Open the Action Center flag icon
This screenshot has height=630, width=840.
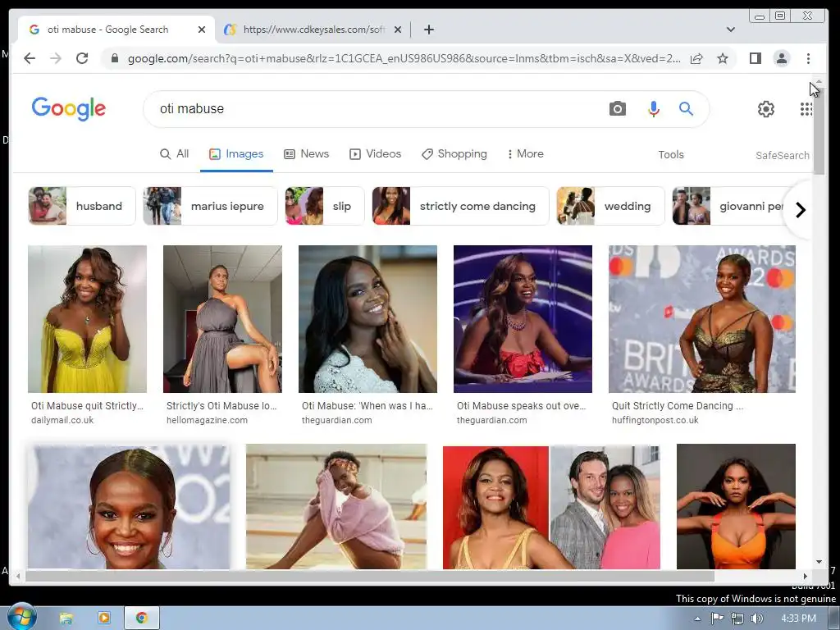717,619
